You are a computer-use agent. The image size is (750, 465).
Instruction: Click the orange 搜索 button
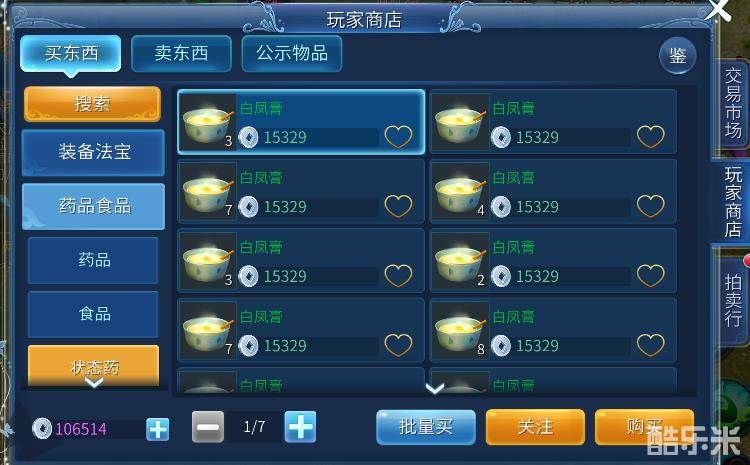(x=92, y=103)
